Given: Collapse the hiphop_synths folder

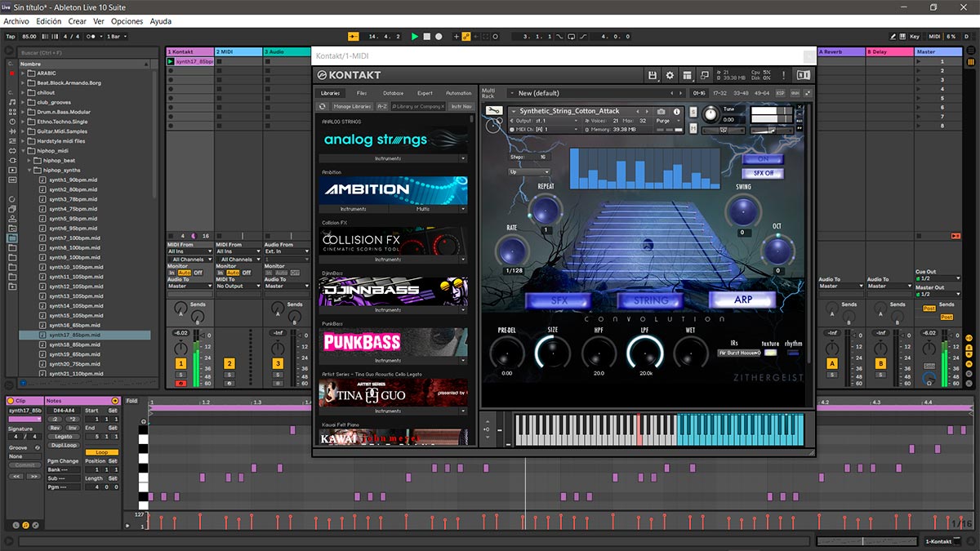Looking at the screenshot, I should click(x=30, y=171).
